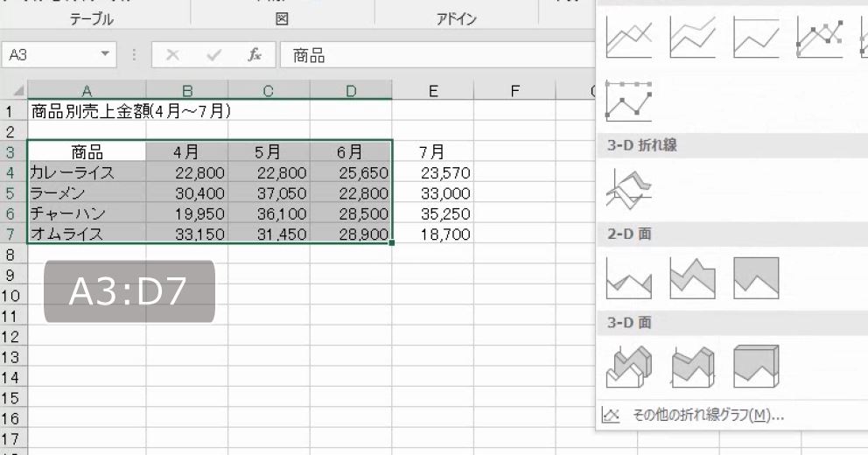This screenshot has width=868, height=455.
Task: Click cell value 19,950
Action: (x=187, y=213)
